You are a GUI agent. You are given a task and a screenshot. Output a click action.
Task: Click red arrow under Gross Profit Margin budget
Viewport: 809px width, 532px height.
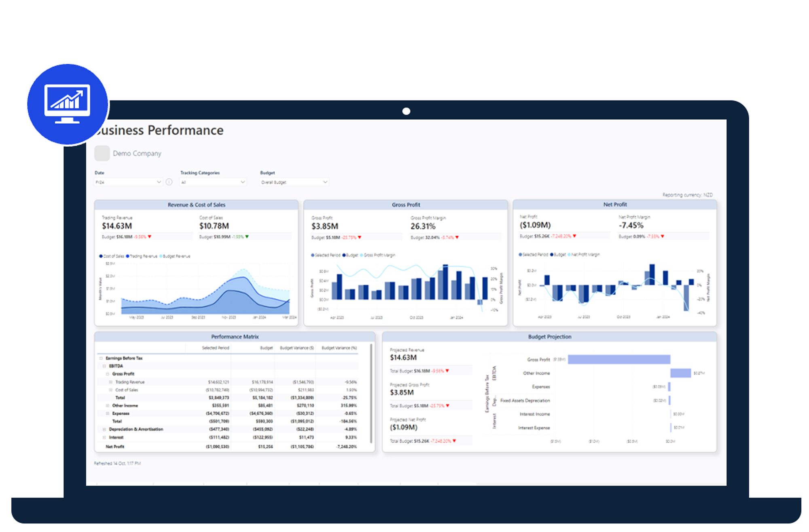pos(457,238)
